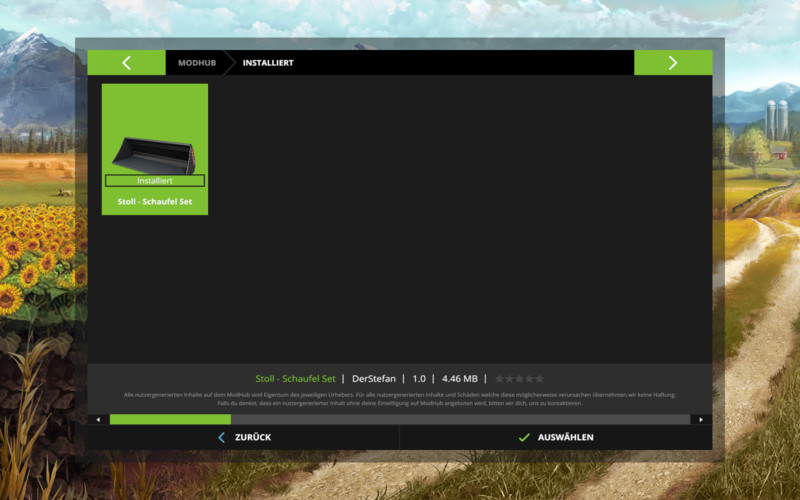This screenshot has height=500, width=800.
Task: Click the 'Stoll - Schaufel Set' tile title
Action: click(x=155, y=202)
